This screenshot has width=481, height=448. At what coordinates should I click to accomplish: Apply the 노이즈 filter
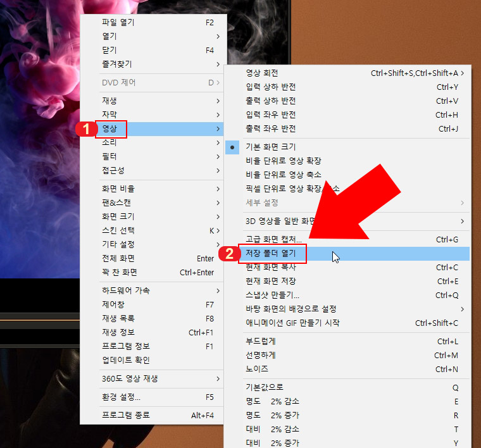point(347,369)
